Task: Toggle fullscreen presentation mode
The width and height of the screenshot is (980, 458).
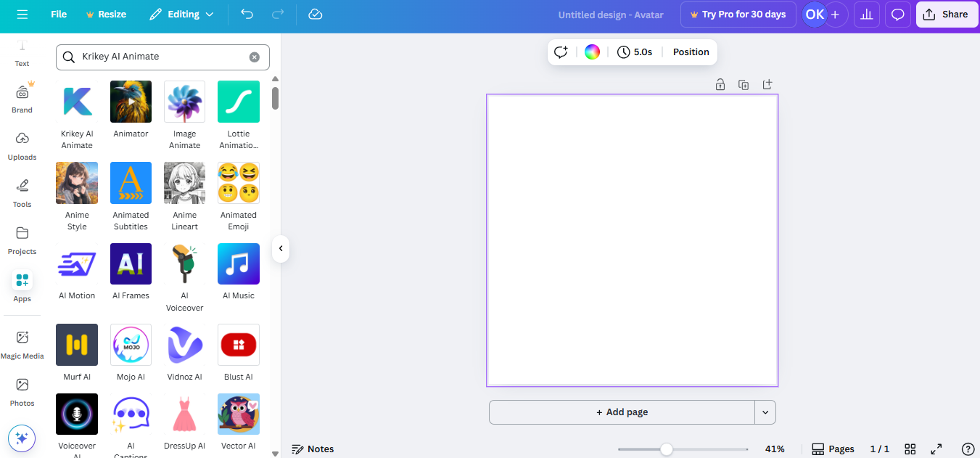Action: pos(936,449)
